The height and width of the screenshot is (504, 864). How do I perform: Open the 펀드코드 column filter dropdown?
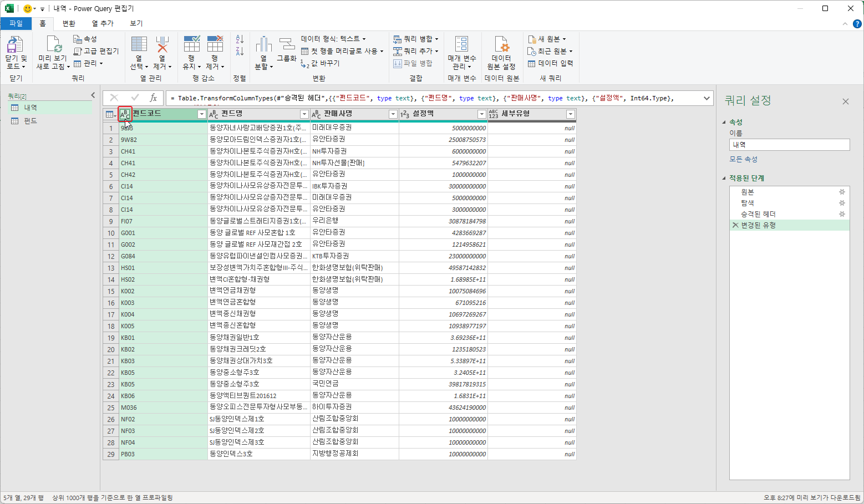point(201,114)
